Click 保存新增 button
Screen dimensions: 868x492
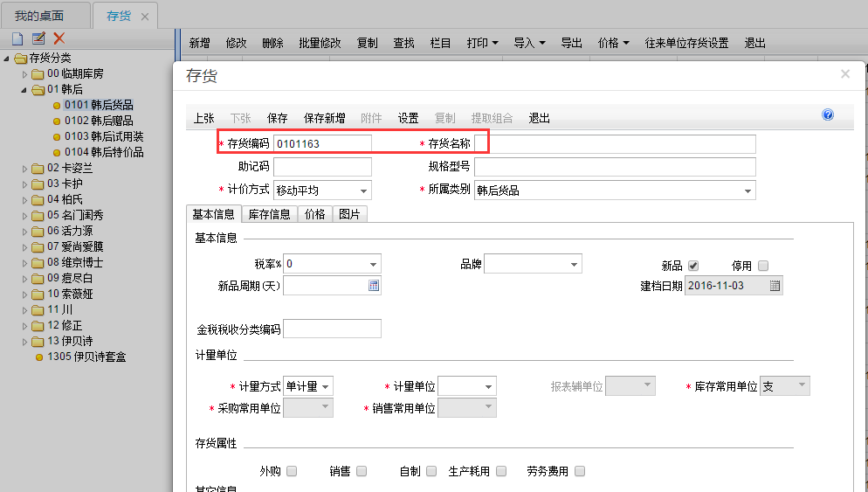coord(324,118)
